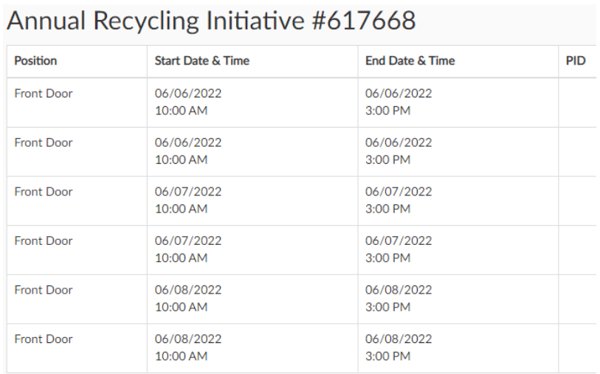Click start date cell of second 06/07/2022 row
Viewport: 600px width, 374px height.
(253, 250)
